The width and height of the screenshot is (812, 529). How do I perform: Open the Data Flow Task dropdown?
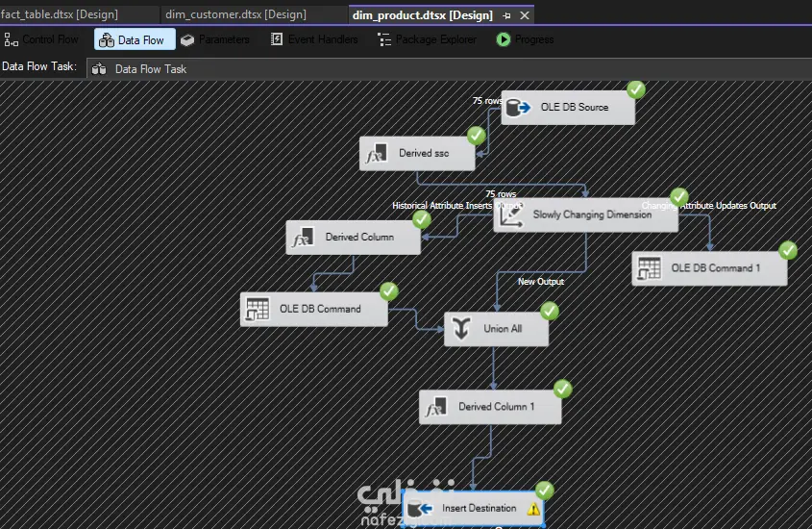click(449, 69)
